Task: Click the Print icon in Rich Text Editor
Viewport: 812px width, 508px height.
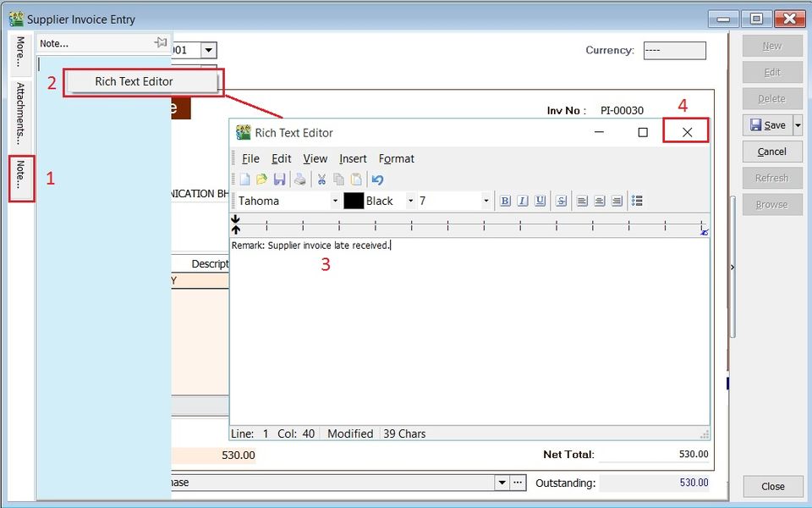Action: 301,179
